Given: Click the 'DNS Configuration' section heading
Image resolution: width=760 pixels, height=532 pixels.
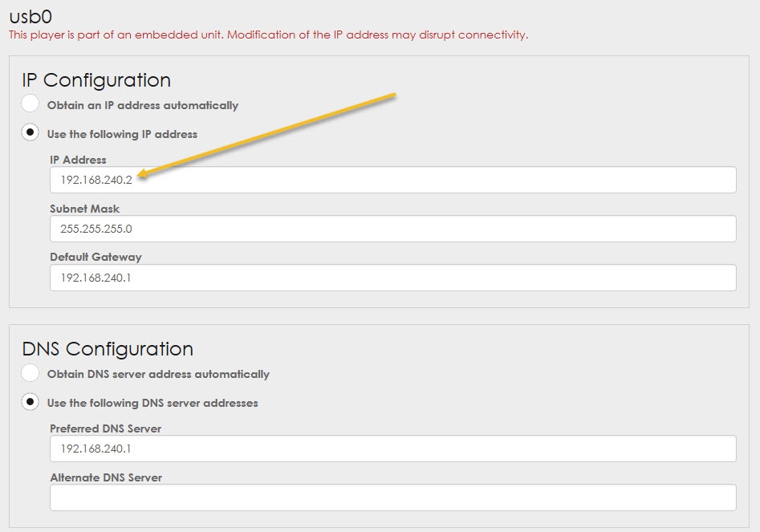Looking at the screenshot, I should [108, 349].
